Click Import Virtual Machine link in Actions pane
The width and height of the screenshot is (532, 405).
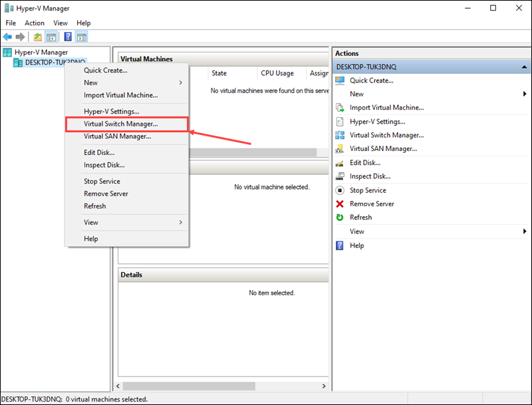[387, 108]
